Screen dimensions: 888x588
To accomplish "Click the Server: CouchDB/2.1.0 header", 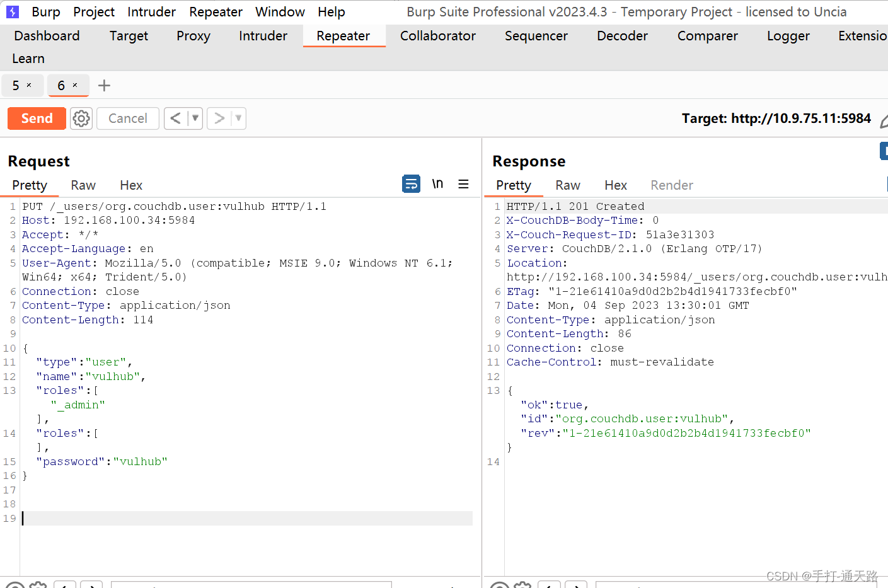I will pos(635,248).
